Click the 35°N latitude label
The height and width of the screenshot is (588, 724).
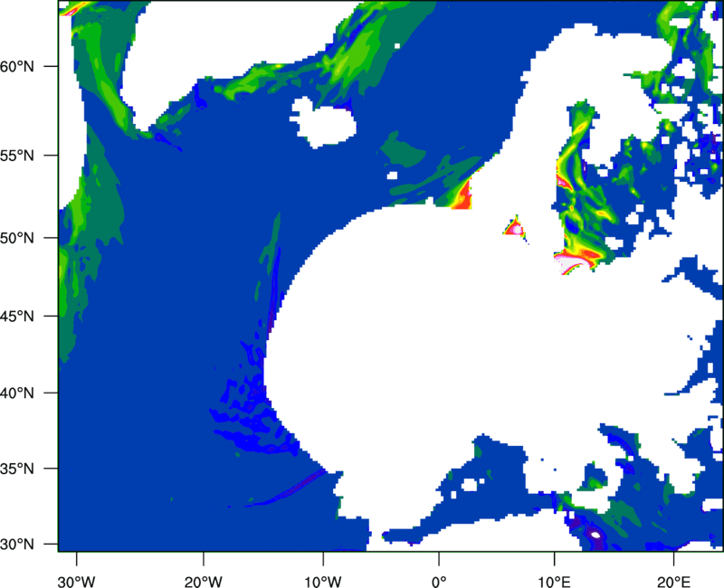(17, 469)
